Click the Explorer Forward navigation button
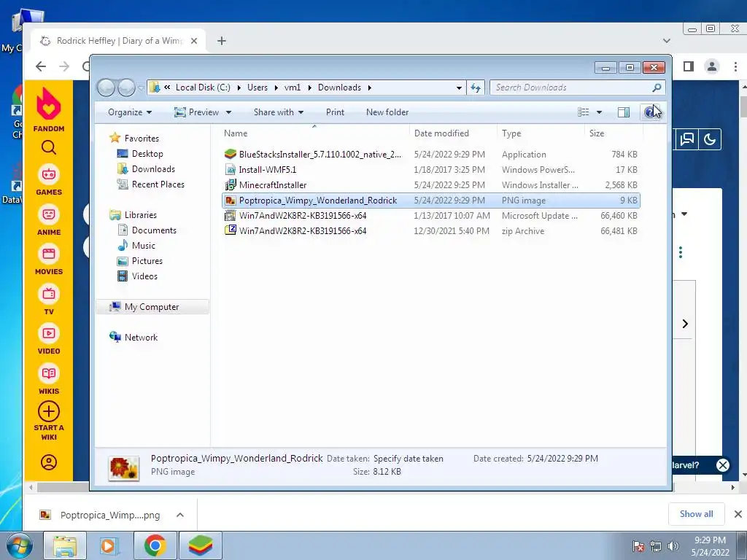This screenshot has height=560, width=747. 126,87
